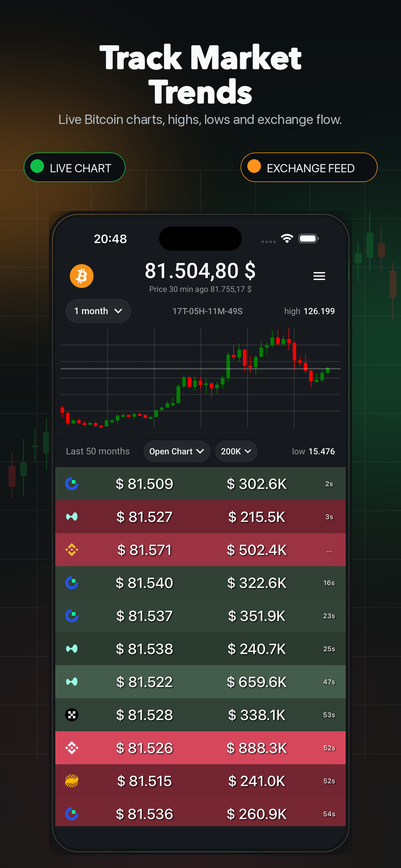Tap the orange Bitcoin logo icon

[82, 276]
